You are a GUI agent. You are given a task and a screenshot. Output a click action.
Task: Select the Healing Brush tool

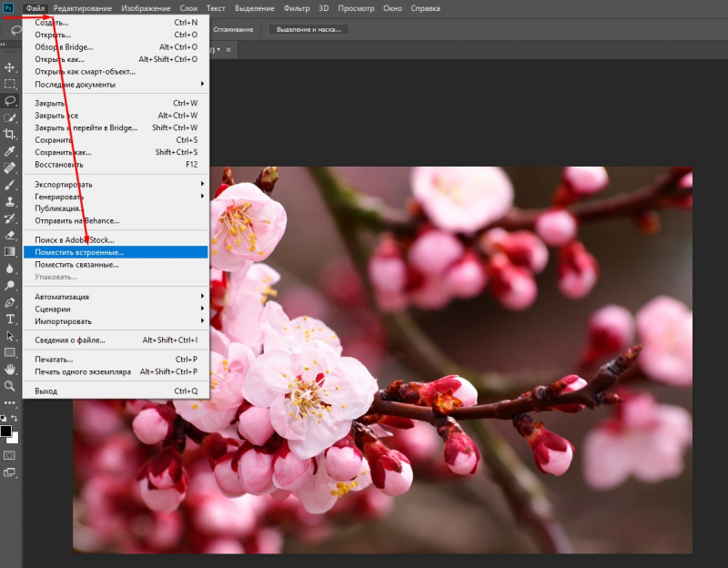pos(9,167)
